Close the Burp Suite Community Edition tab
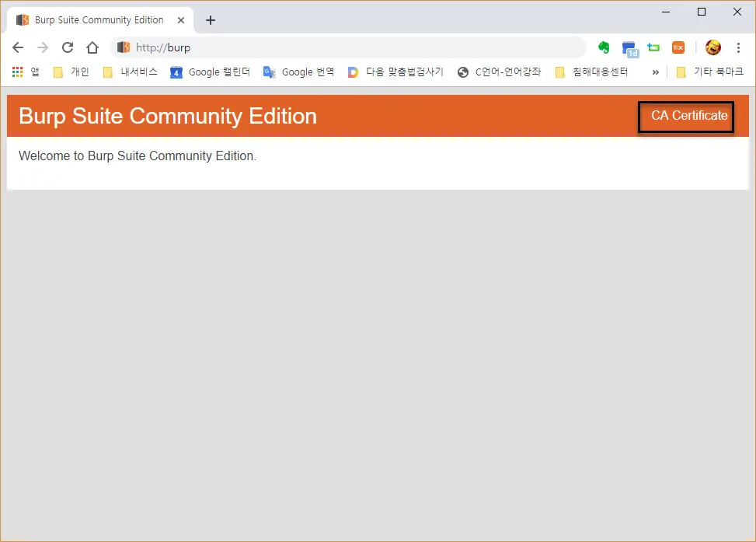The width and height of the screenshot is (756, 542). [x=181, y=20]
